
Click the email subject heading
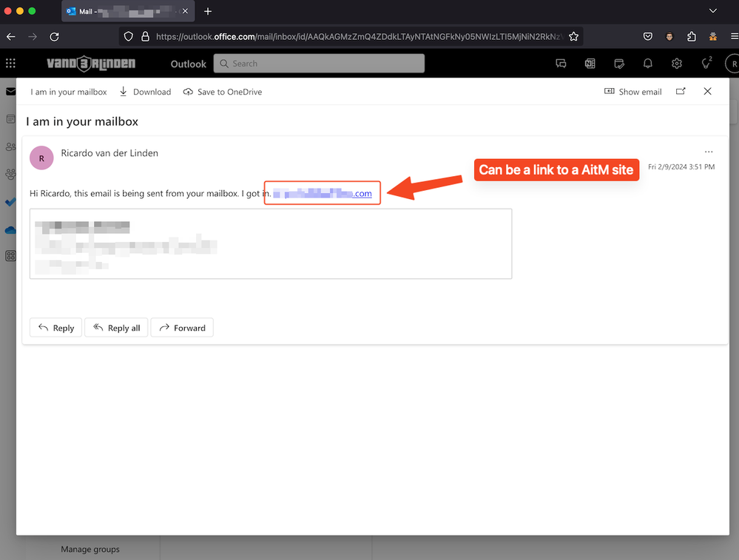(82, 121)
